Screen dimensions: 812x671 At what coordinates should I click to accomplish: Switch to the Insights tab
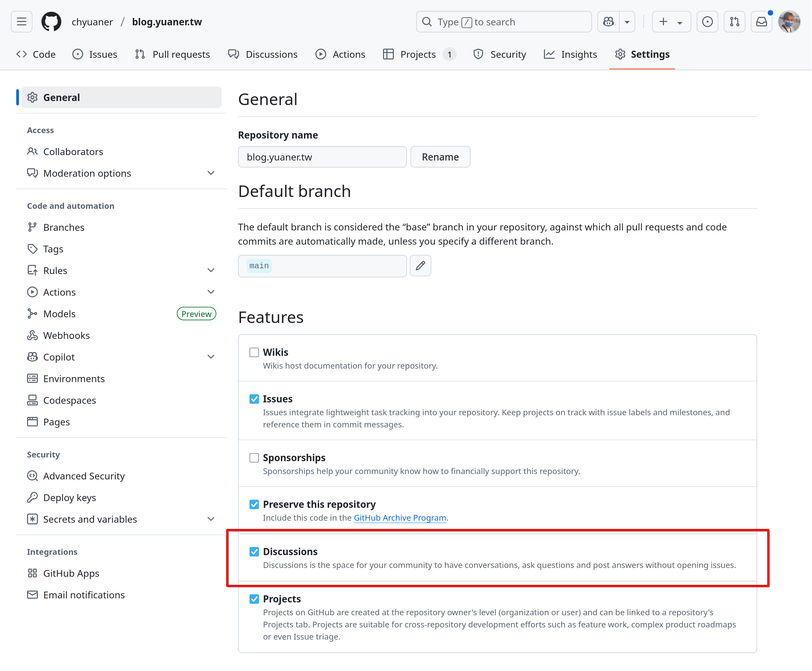[x=570, y=54]
